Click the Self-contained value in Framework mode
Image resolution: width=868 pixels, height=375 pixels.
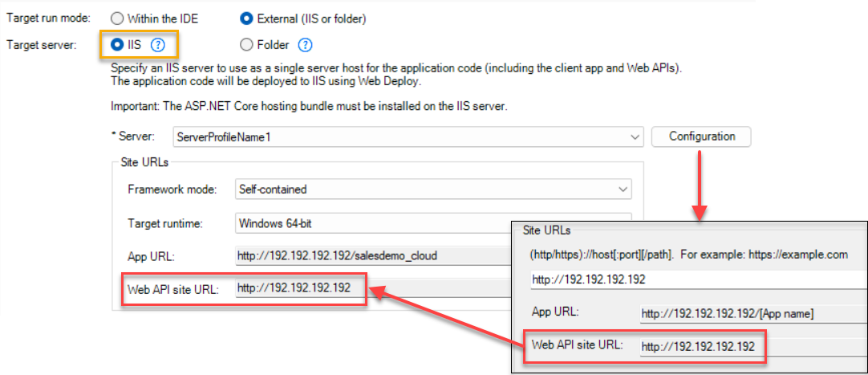click(x=273, y=190)
